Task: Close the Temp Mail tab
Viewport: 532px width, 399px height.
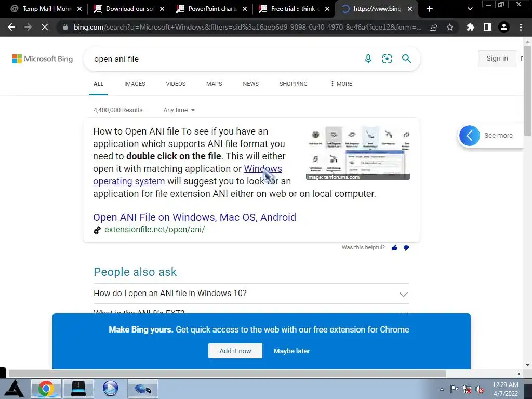Action: 79,9
